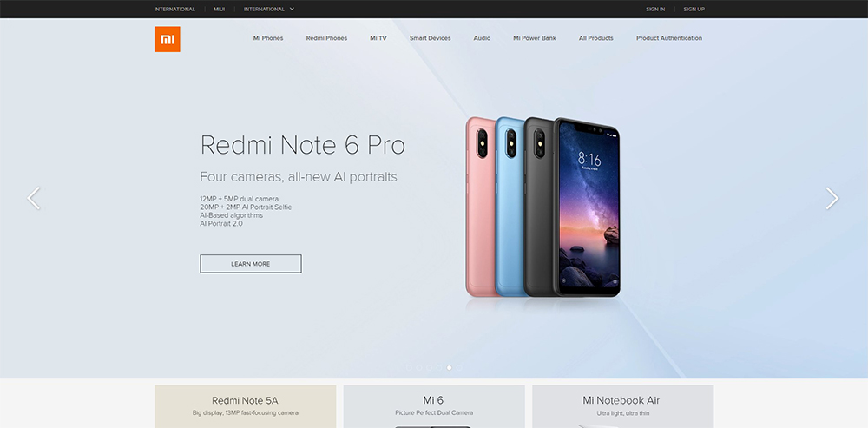Click the Learn More button
Viewport: 868px width, 428px height.
point(251,264)
